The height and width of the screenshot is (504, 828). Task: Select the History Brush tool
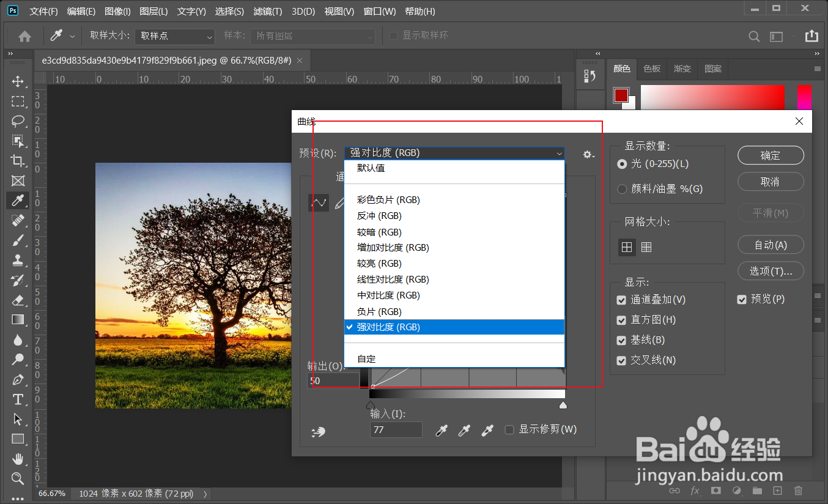18,280
